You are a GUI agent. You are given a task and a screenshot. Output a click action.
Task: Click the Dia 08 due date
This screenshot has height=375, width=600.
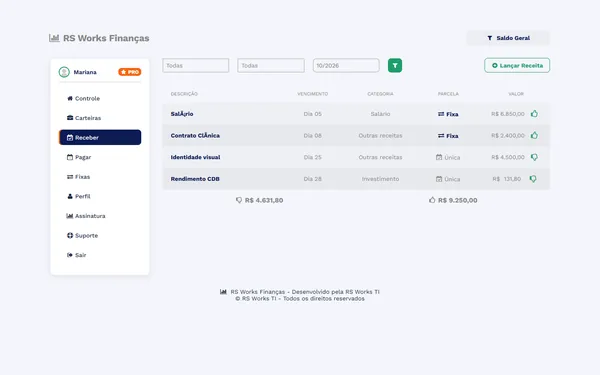pyautogui.click(x=313, y=135)
